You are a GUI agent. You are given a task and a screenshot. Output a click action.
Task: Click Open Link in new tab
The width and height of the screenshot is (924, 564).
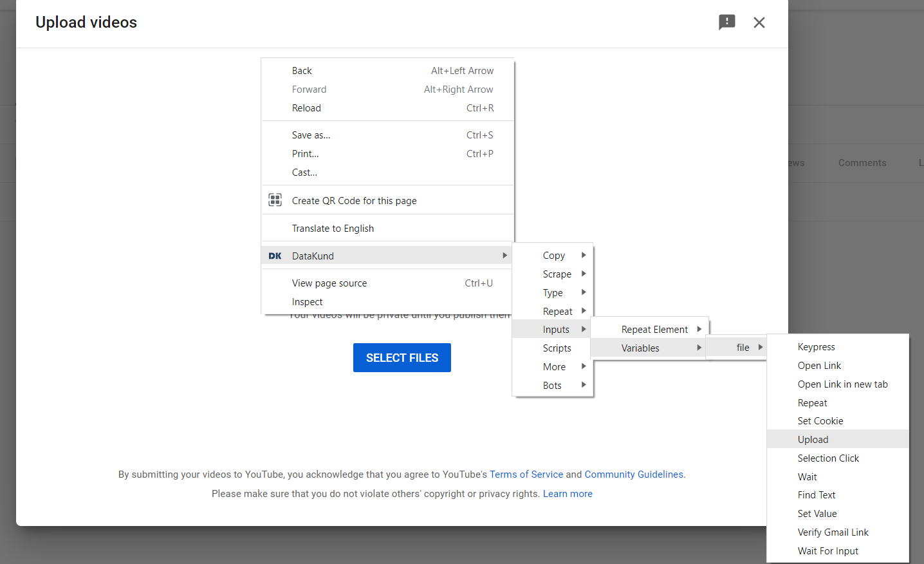click(842, 384)
